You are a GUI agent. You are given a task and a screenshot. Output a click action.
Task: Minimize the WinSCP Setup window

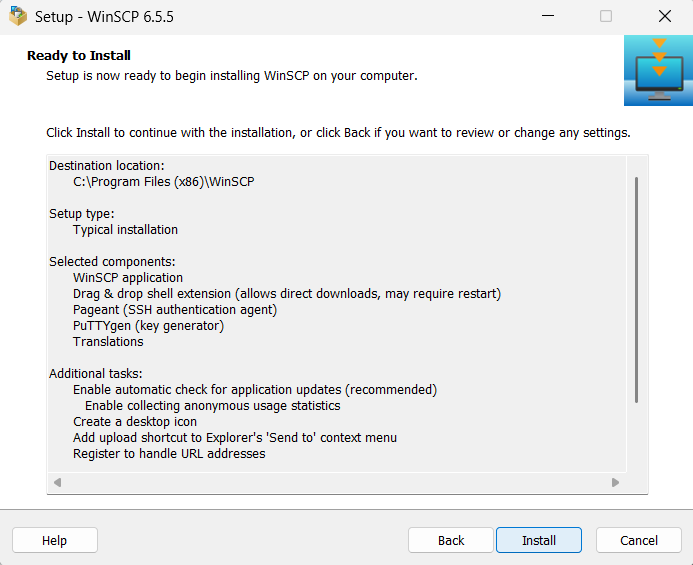click(547, 17)
